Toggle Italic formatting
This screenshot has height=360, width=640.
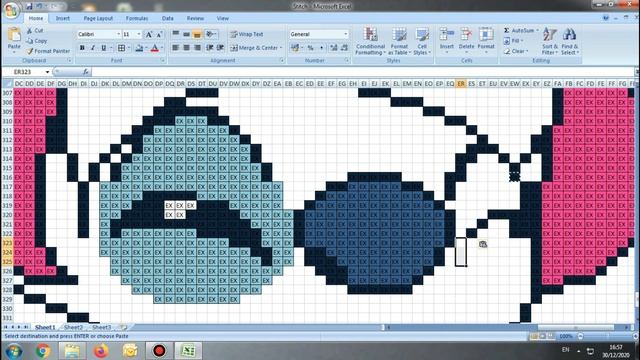coord(93,48)
